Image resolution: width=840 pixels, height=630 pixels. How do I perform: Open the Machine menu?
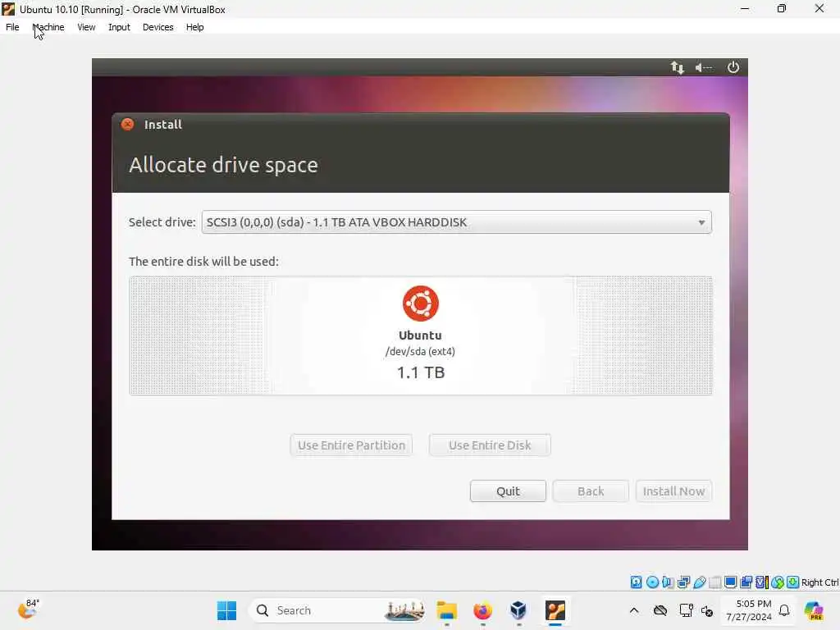(x=48, y=27)
